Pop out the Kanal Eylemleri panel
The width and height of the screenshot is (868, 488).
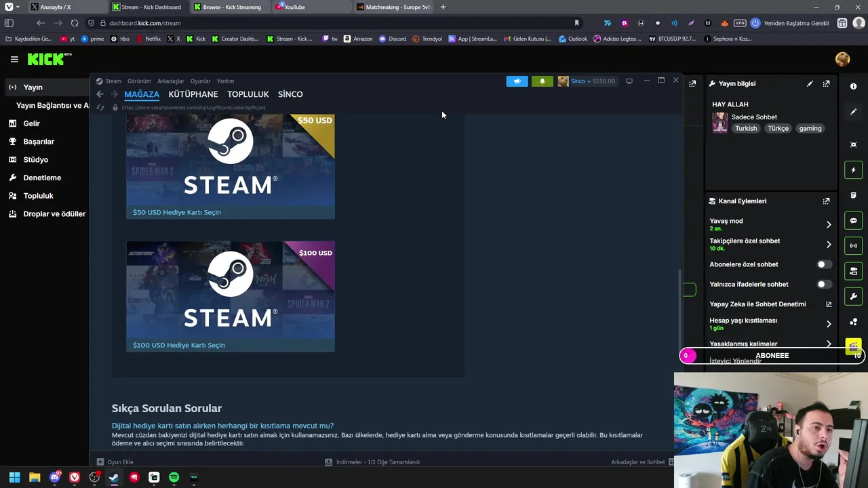(x=826, y=201)
